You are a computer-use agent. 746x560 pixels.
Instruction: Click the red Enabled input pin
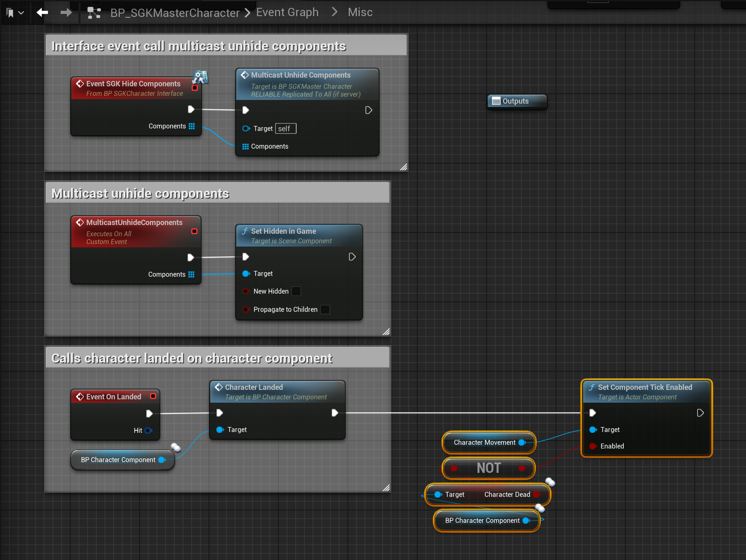(x=593, y=446)
